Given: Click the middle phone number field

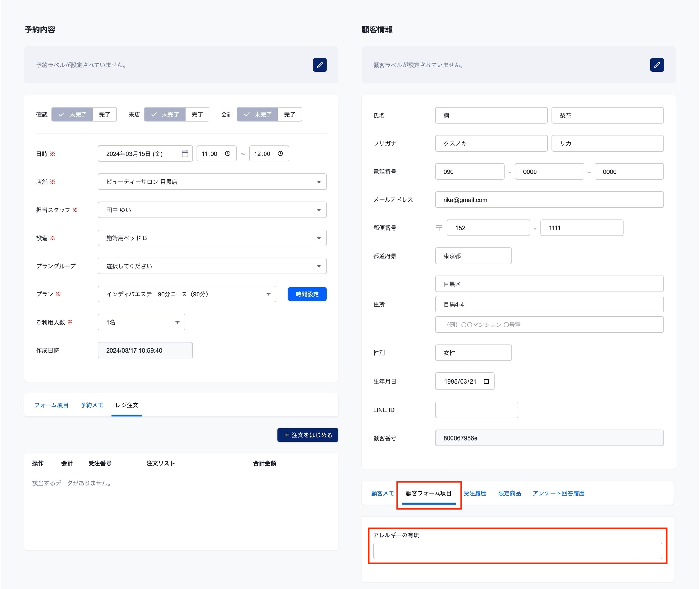Looking at the screenshot, I should tap(550, 172).
